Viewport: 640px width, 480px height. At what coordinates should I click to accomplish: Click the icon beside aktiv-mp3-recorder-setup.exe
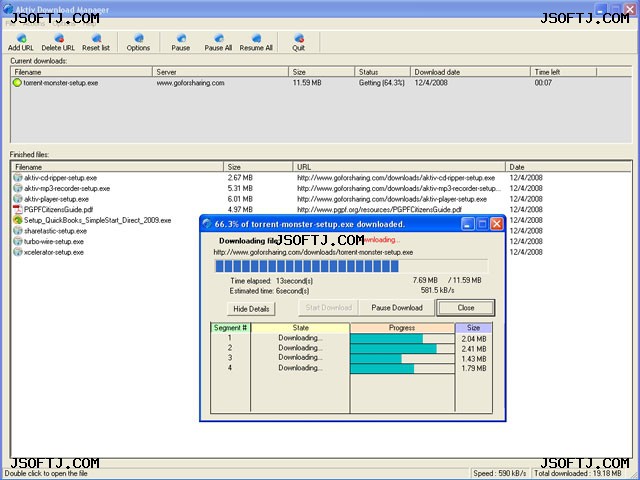[x=18, y=188]
